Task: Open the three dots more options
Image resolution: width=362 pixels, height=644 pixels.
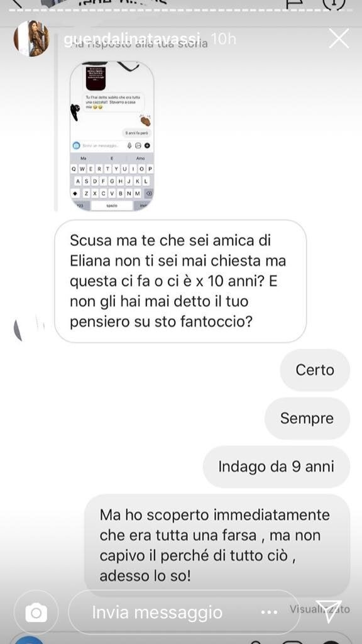Action: pyautogui.click(x=269, y=613)
